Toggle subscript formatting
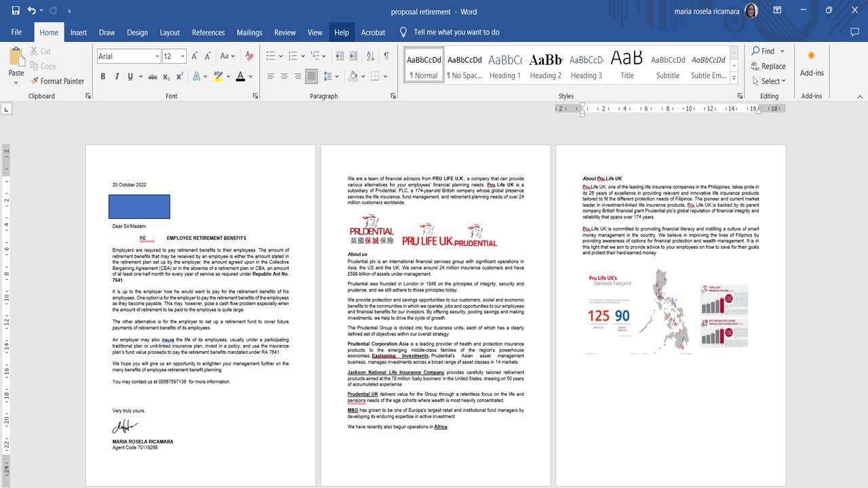 pyautogui.click(x=167, y=77)
